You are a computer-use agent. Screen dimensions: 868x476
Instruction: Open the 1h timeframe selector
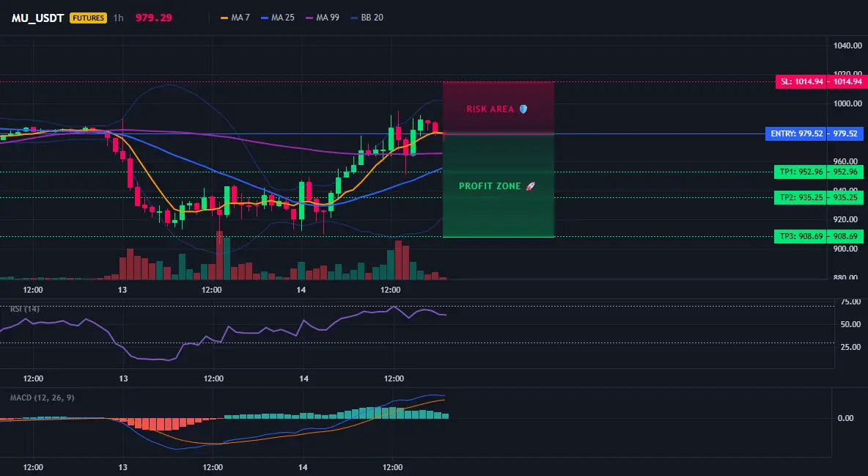118,18
